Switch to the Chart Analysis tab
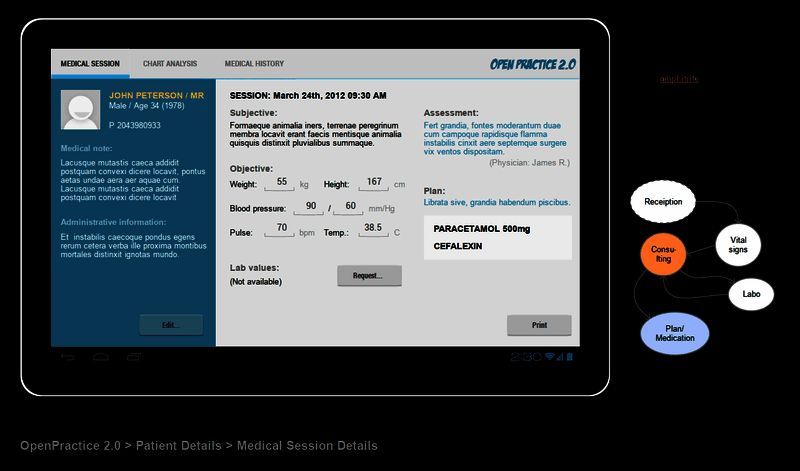Image resolution: width=800 pixels, height=471 pixels. coord(170,64)
